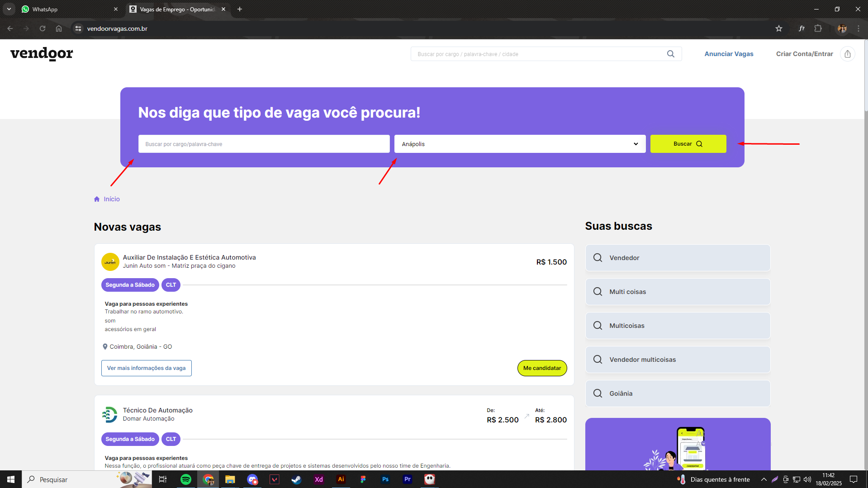Image resolution: width=868 pixels, height=488 pixels.
Task: Click the yellow Buscar button
Action: click(688, 144)
